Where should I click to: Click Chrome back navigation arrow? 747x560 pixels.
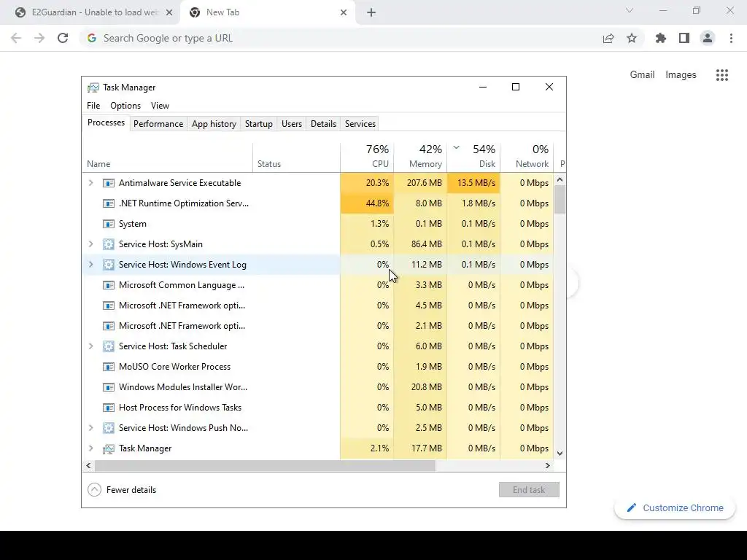16,38
